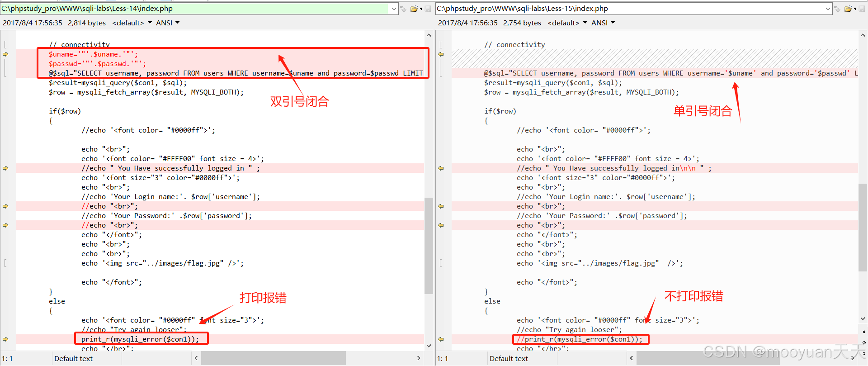
Task: Click the left pane browse-for-file icon
Action: pos(403,9)
